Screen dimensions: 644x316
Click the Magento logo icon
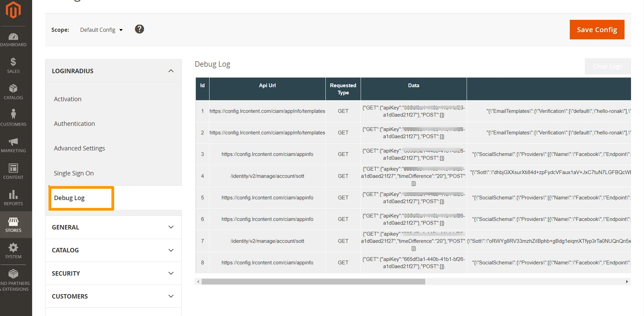(13, 10)
